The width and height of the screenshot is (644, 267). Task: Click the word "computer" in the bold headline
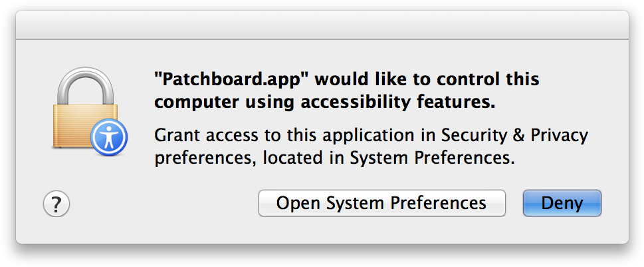[191, 103]
